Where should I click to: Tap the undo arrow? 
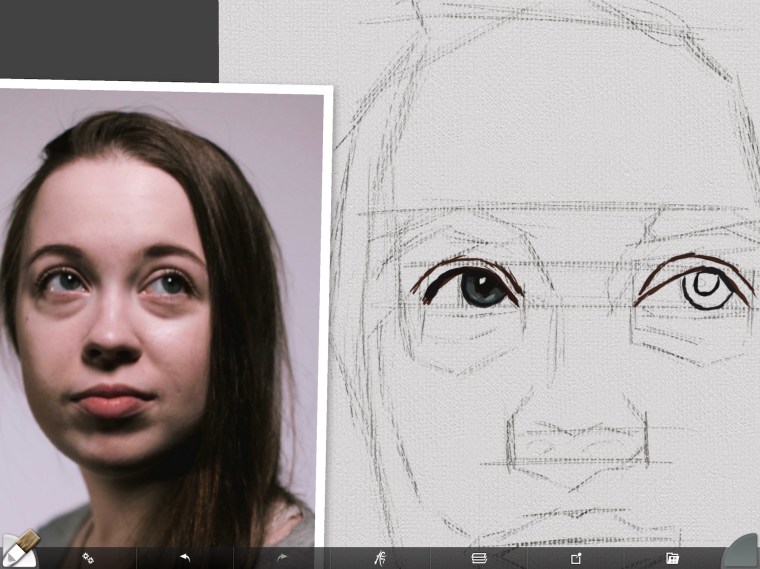point(185,558)
